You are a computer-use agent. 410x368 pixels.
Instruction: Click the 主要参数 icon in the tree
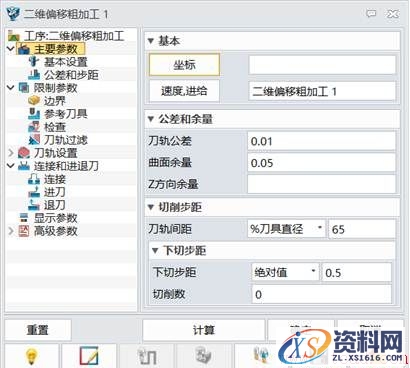pos(25,49)
